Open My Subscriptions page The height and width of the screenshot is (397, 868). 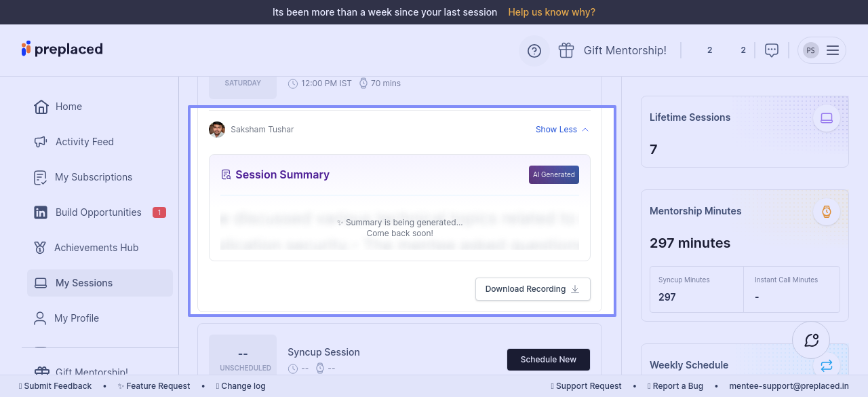94,177
